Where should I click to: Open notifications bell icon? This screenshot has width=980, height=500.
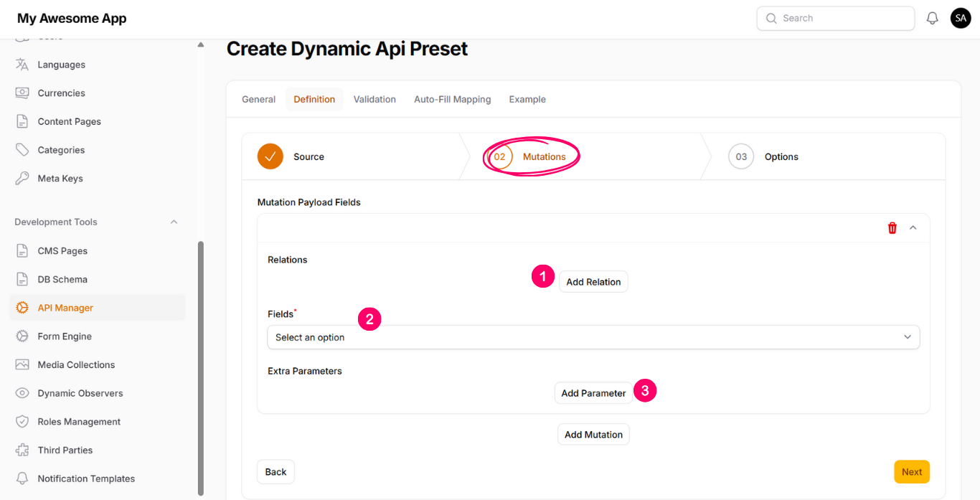tap(932, 19)
